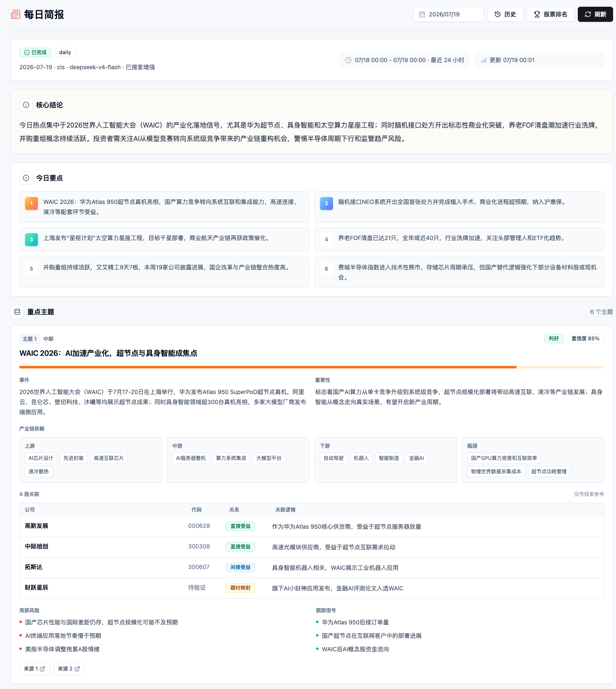
Task: Open the calendar icon in the date field
Action: tap(422, 14)
